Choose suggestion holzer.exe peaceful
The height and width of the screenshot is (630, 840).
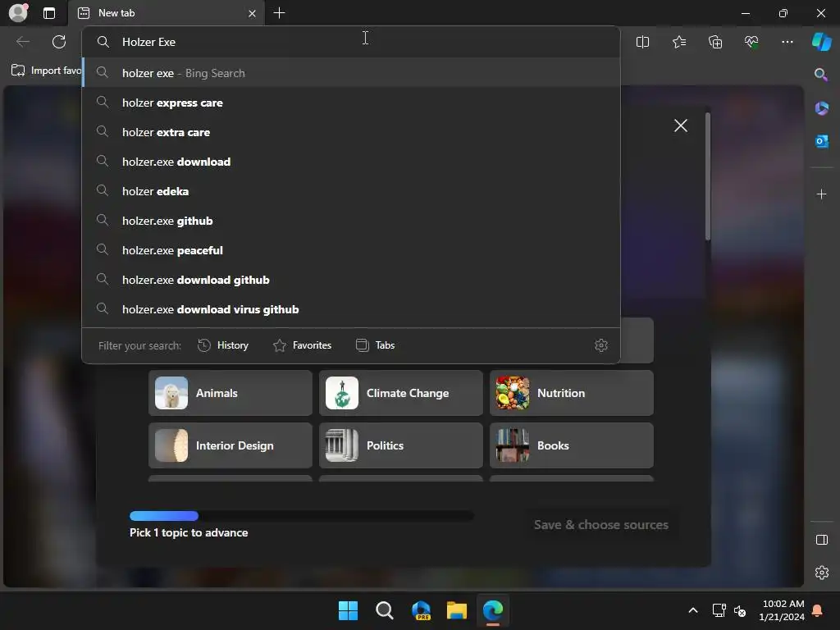(351, 249)
